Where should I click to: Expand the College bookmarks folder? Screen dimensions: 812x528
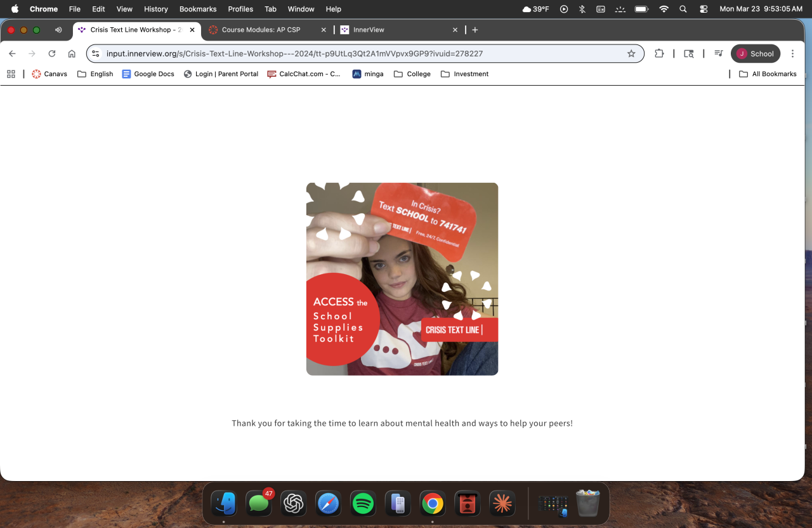point(412,74)
